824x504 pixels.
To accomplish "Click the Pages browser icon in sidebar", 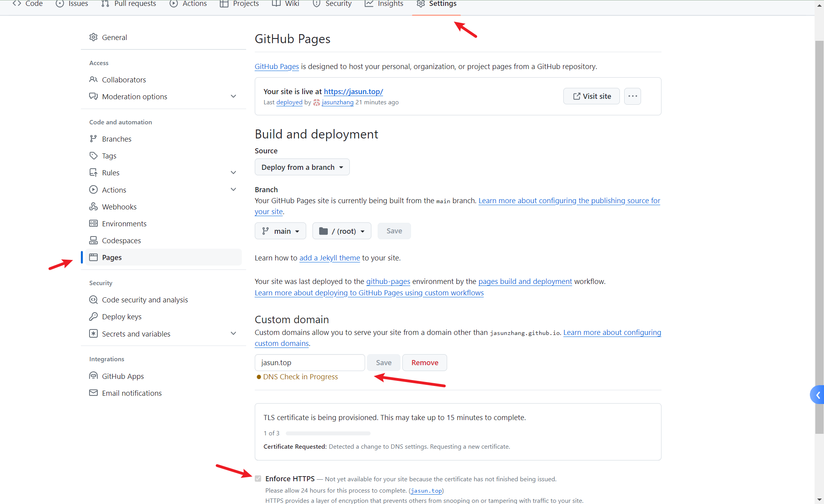I will [x=93, y=257].
